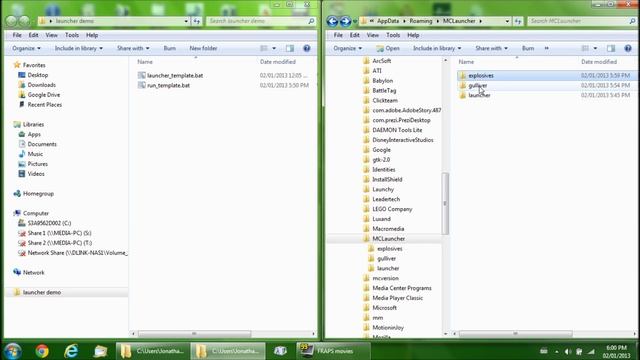Select DAEMON Tools Lite folder in tree
This screenshot has height=360, width=640.
(397, 130)
